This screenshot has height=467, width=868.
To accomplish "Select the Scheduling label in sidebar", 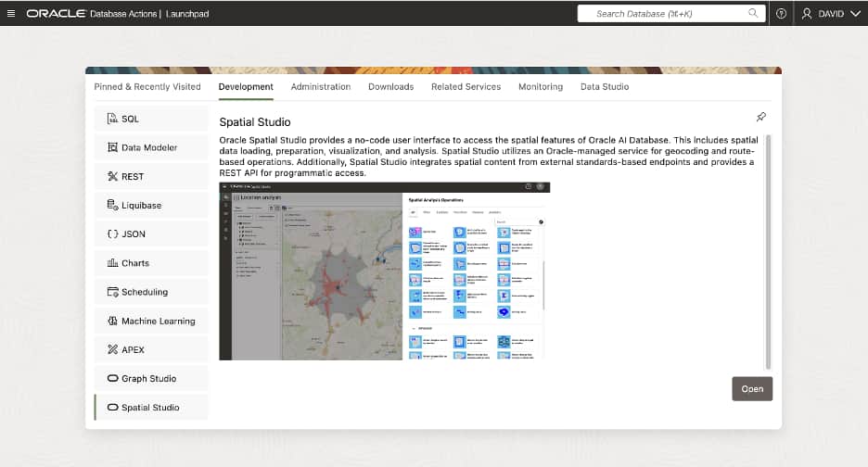I will [x=145, y=292].
